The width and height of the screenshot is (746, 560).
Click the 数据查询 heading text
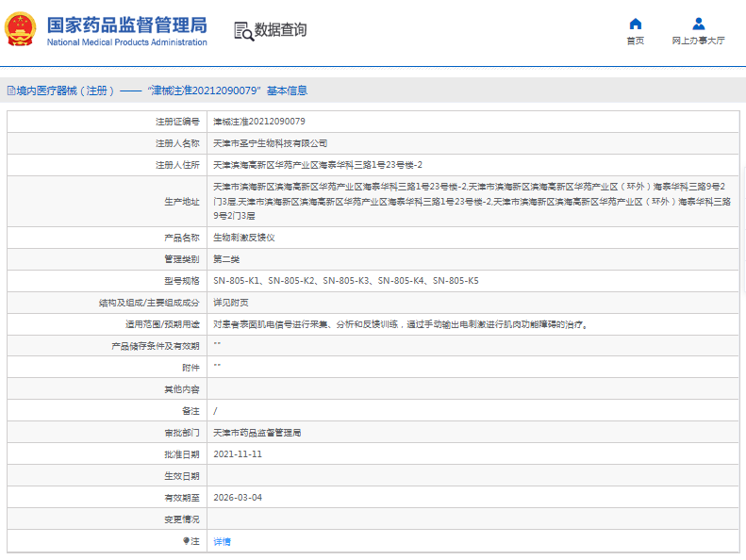point(280,31)
